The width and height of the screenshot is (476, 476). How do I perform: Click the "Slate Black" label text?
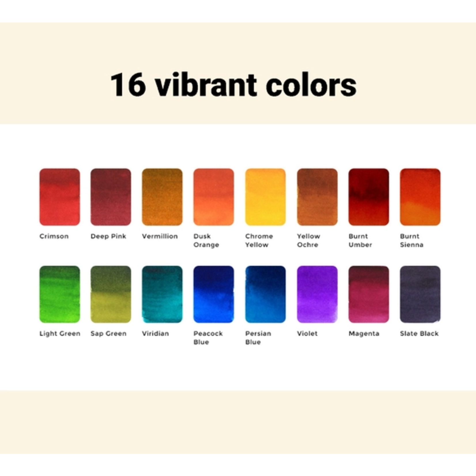(419, 334)
